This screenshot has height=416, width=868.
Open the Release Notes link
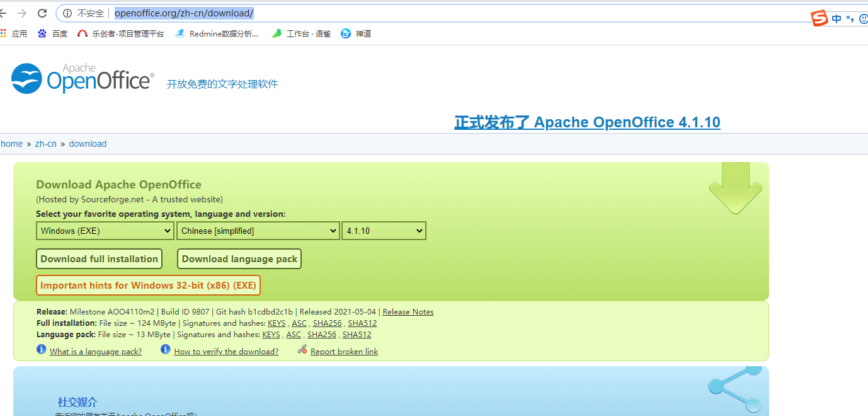(x=408, y=312)
